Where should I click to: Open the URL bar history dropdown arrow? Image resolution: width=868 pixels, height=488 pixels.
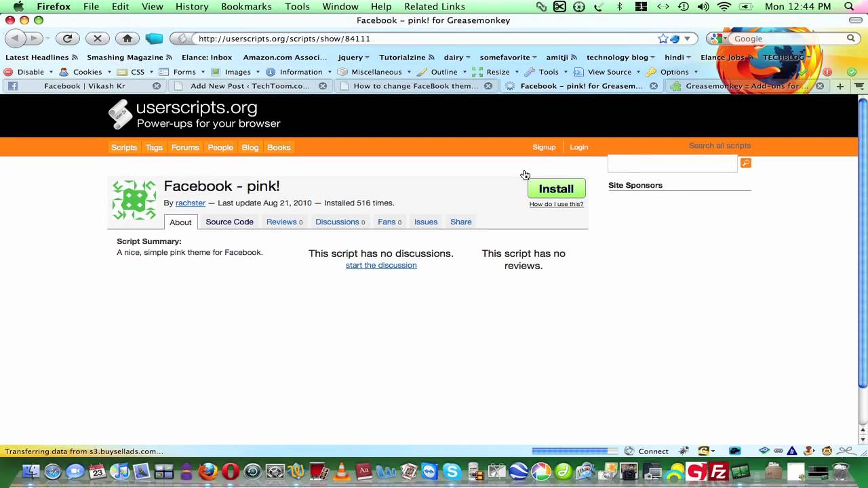click(x=687, y=39)
